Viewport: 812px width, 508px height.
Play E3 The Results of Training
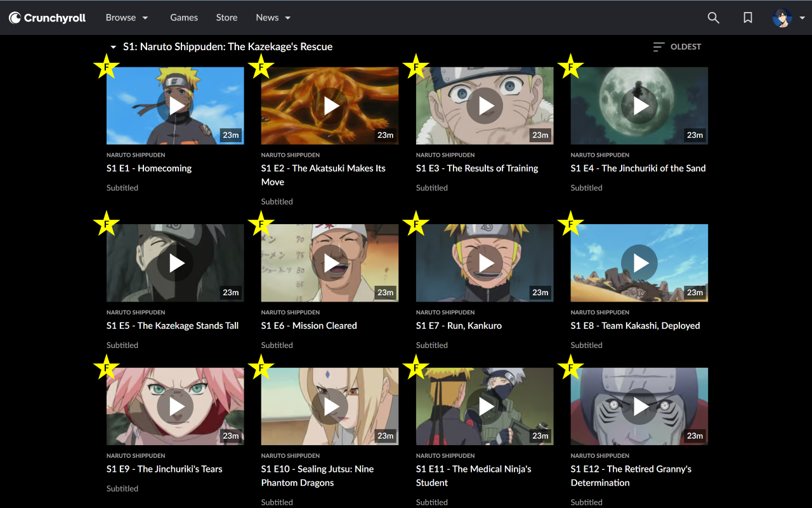click(x=485, y=106)
